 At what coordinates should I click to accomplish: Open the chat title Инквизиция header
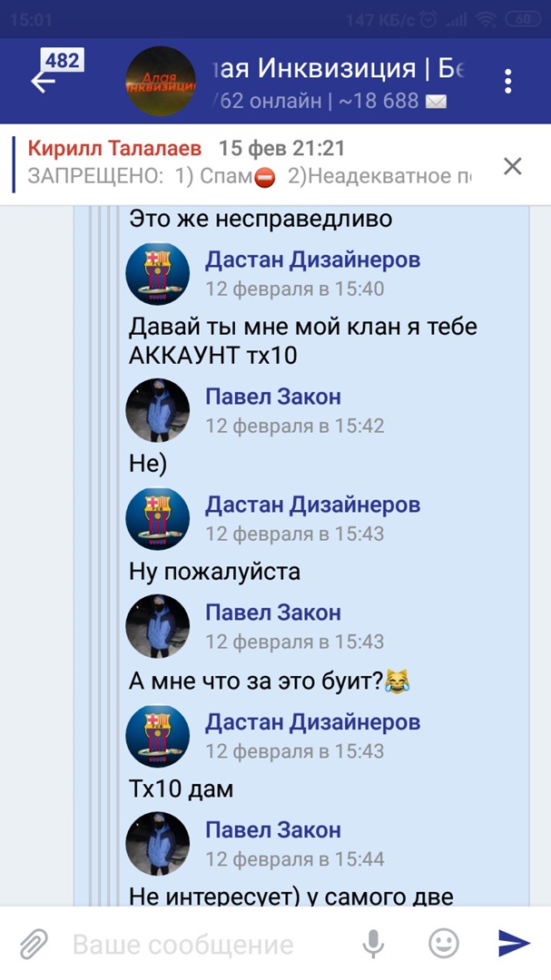pyautogui.click(x=339, y=68)
